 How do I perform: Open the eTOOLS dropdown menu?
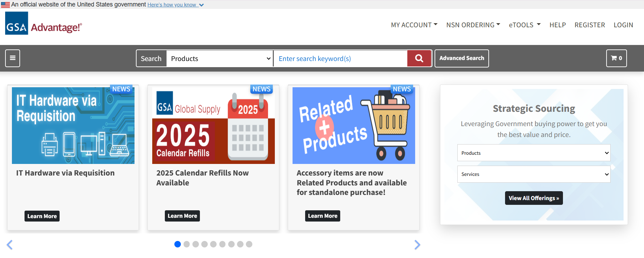(525, 25)
